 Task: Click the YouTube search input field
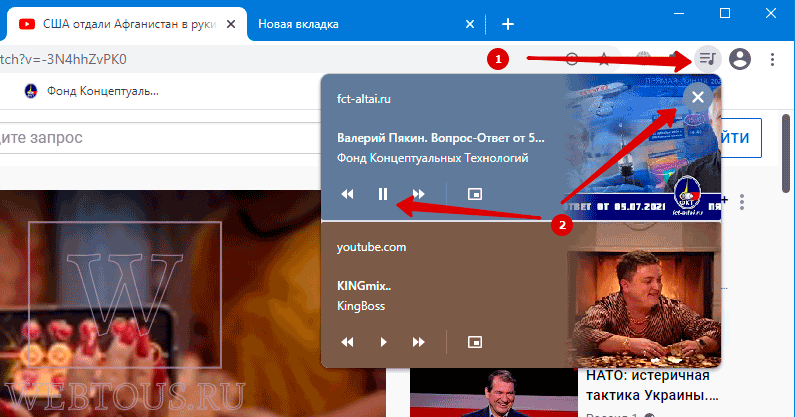tap(160, 137)
